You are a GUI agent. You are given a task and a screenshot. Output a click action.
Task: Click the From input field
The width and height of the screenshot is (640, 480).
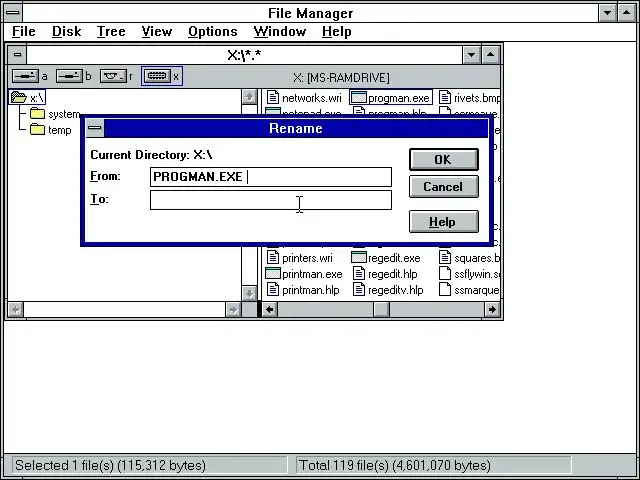(x=271, y=177)
